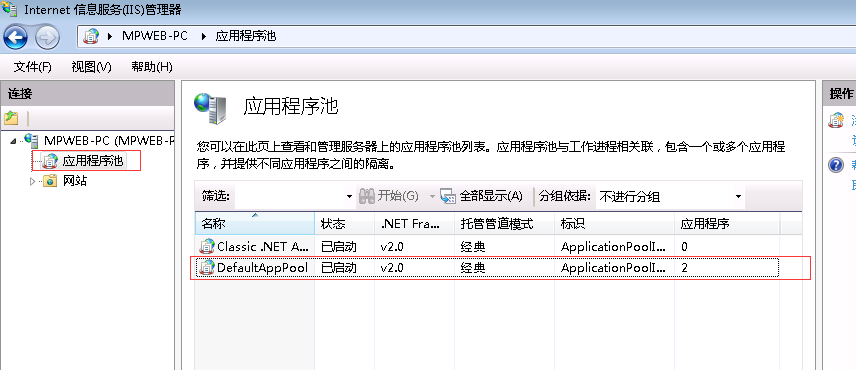Screen dimensions: 856x370
Task: Click 经典 in the Classic .NET row
Action: 472,247
